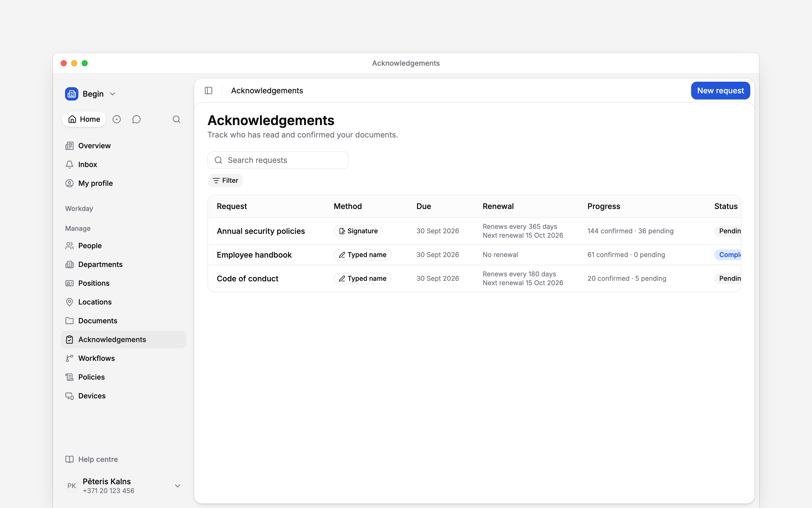Expand the Pēteris Kalns account chevron

(x=178, y=486)
